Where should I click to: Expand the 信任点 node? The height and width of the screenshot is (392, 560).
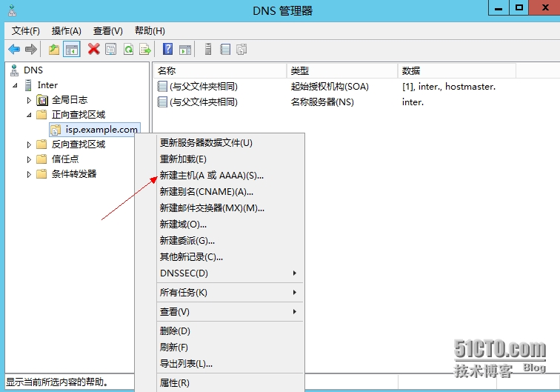pos(29,159)
